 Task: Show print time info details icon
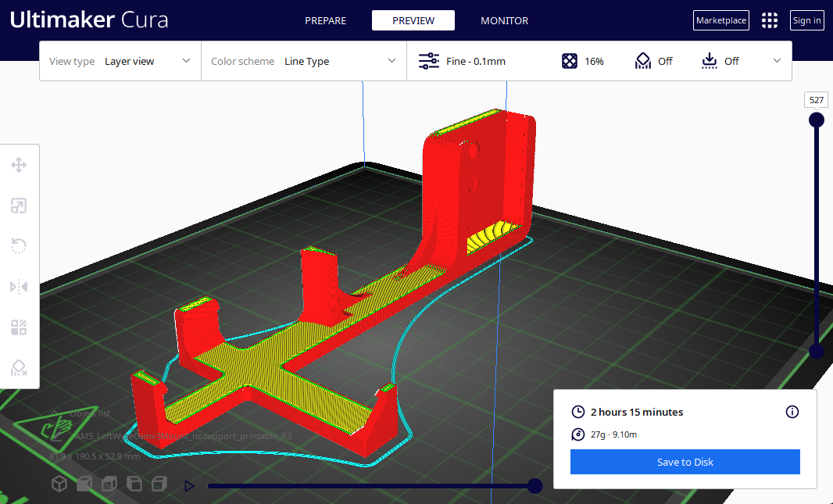(x=792, y=412)
